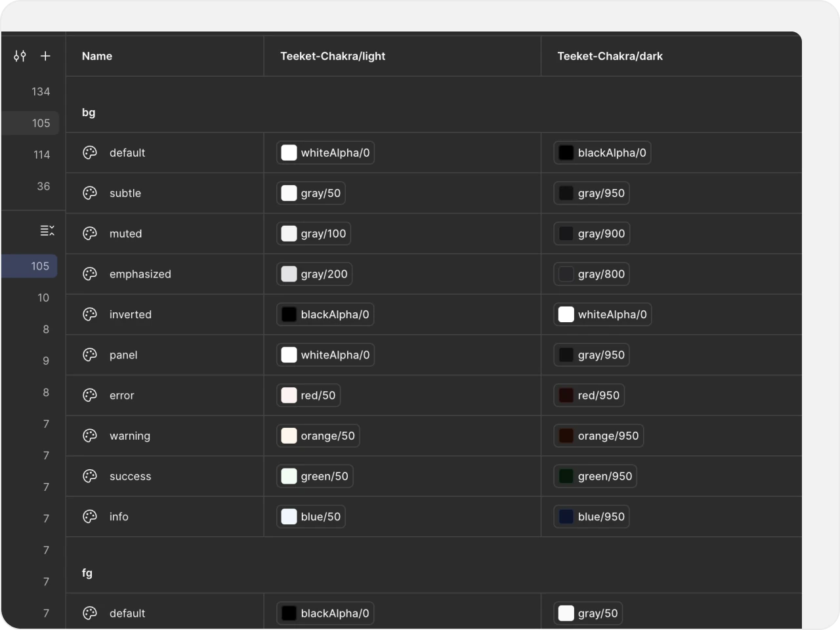Select the variable name emphasized
Viewport: 840px width, 630px height.
click(x=140, y=274)
